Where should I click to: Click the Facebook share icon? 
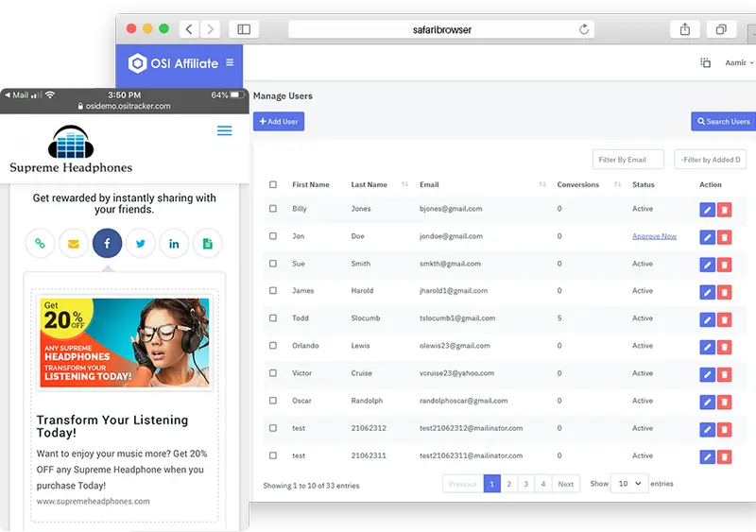pyautogui.click(x=107, y=244)
